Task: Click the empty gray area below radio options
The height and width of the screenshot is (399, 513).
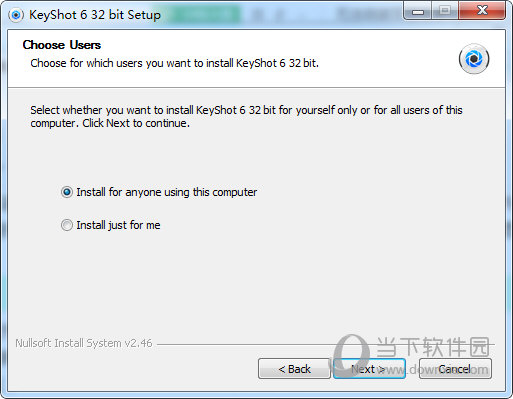Action: [x=256, y=283]
